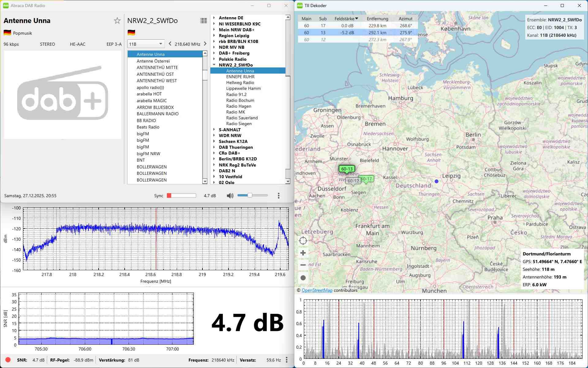The height and width of the screenshot is (368, 588).
Task: Expand the WDR NRW ensemble
Action: click(x=214, y=136)
